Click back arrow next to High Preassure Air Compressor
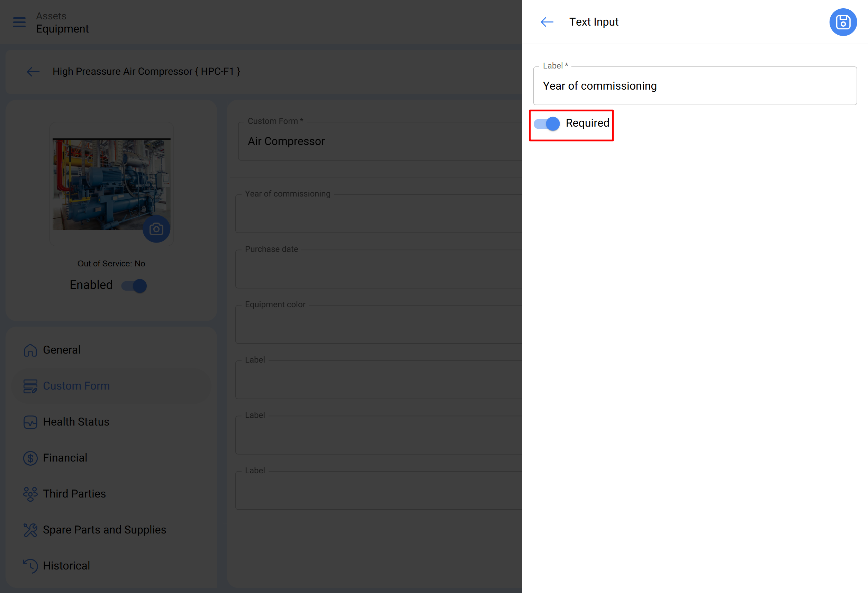Image resolution: width=868 pixels, height=593 pixels. point(33,71)
